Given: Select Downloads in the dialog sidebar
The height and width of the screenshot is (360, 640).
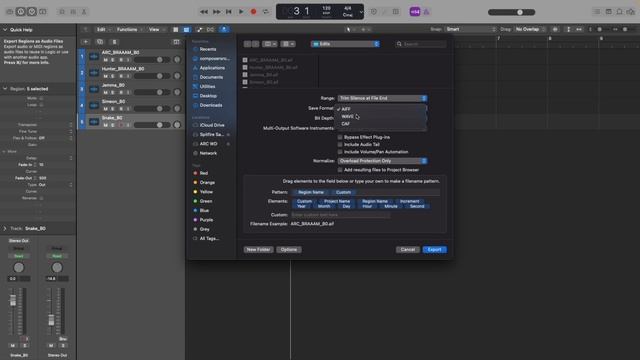Looking at the screenshot, I should pos(211,105).
